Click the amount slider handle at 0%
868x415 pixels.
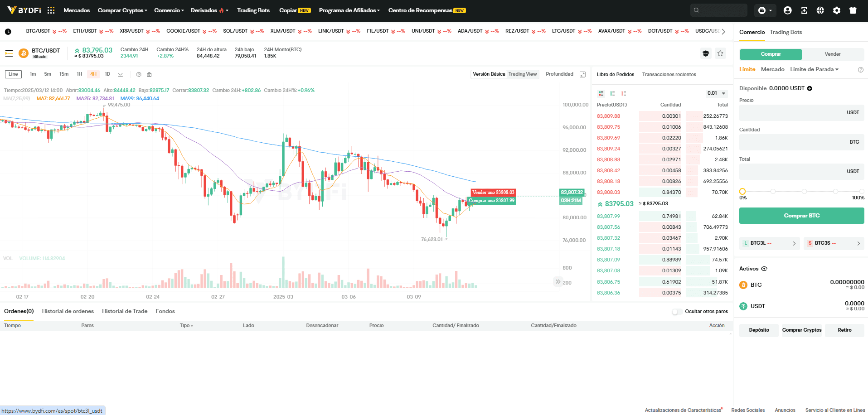742,192
